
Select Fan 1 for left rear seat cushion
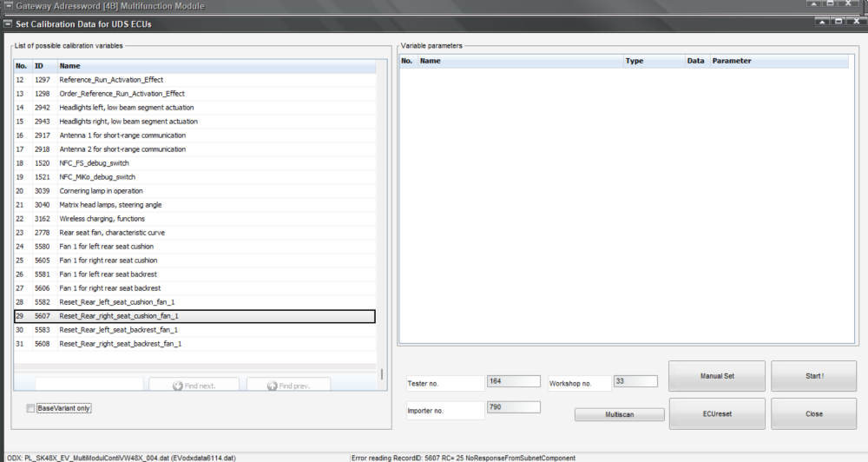pyautogui.click(x=194, y=247)
